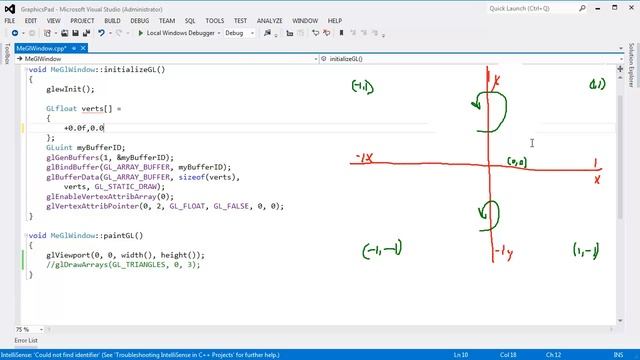Collapse the initializeGL() function outline
This screenshot has width=640, height=360.
[x=26, y=70]
